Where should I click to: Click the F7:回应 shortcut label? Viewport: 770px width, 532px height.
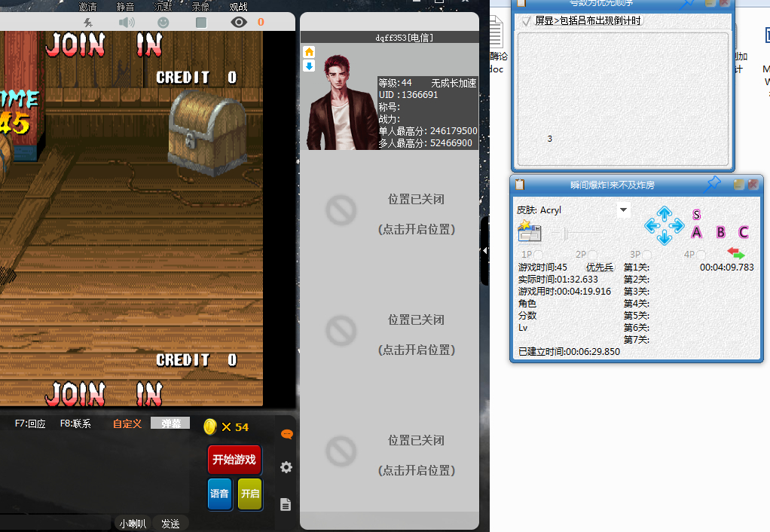point(30,423)
